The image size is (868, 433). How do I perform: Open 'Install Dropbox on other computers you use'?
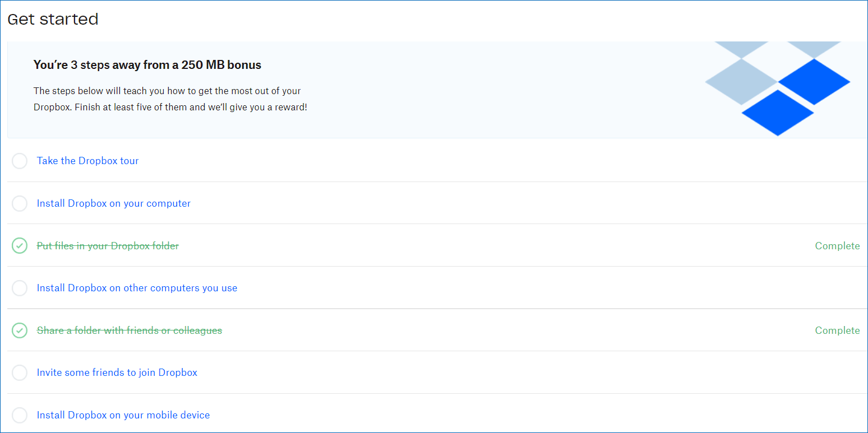[x=137, y=288]
